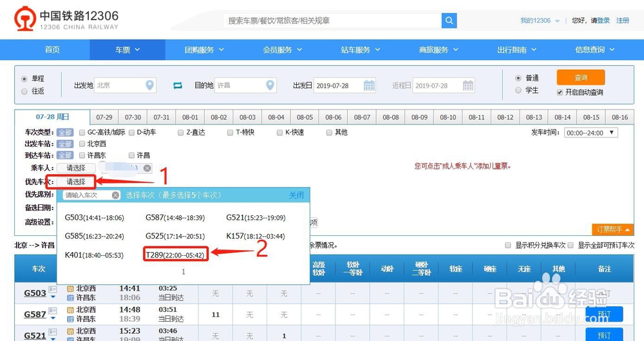Open the 订票帮手 panel
Image resolution: width=644 pixels, height=341 pixels.
[x=612, y=229]
